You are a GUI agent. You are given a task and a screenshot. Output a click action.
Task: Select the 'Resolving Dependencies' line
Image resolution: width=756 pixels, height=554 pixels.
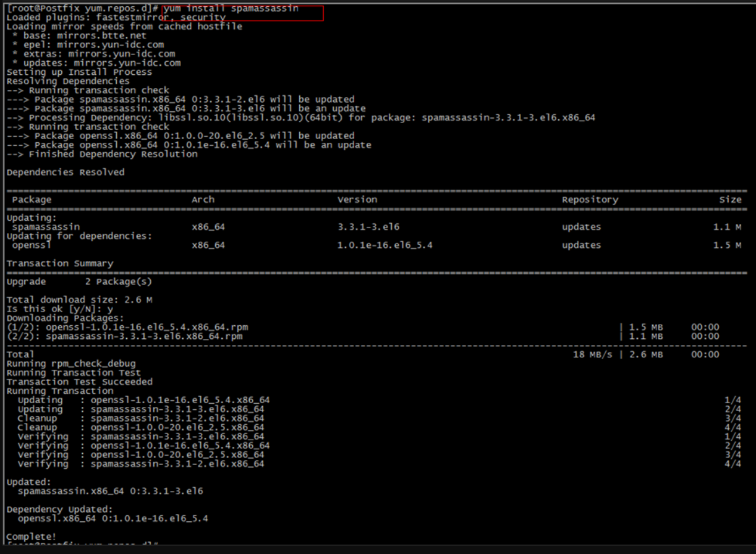[x=68, y=81]
